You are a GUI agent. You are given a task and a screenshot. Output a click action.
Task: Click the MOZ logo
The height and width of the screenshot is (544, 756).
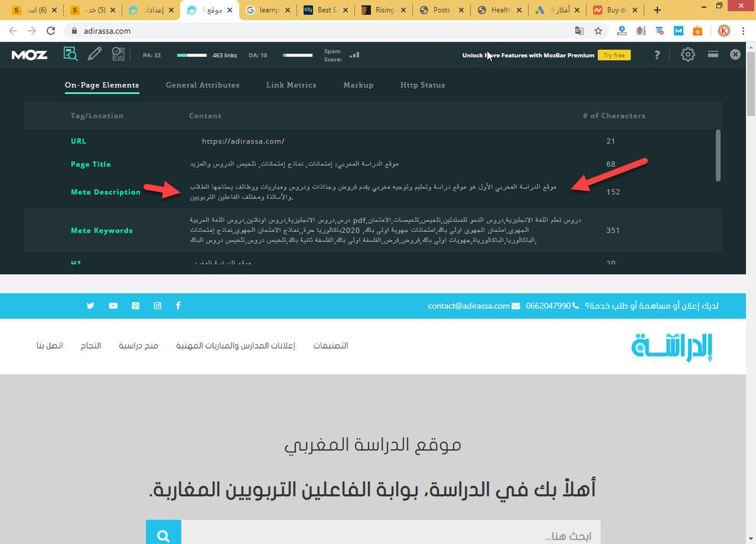coord(29,55)
